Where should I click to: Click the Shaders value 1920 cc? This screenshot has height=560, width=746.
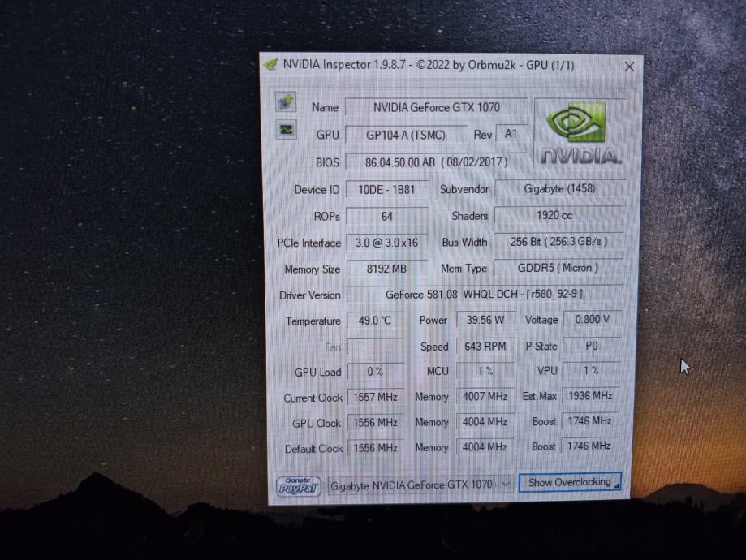[x=558, y=215]
